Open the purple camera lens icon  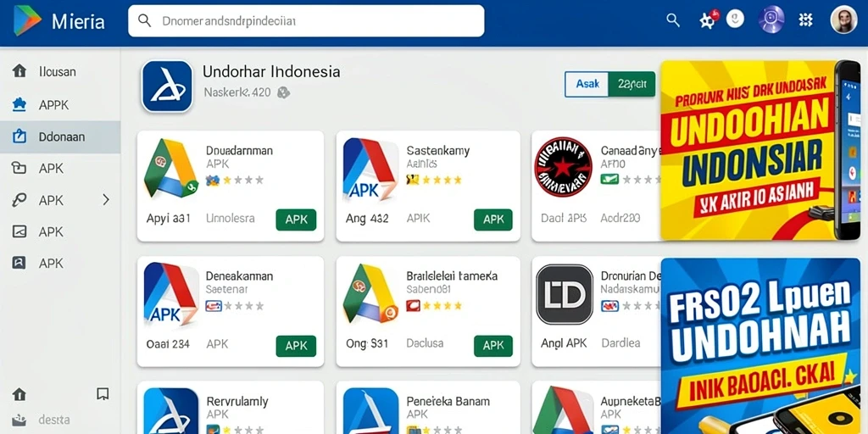click(771, 20)
